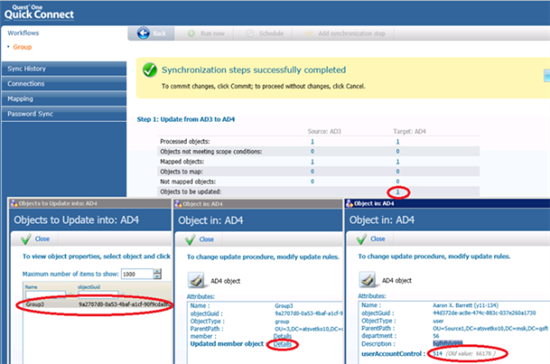Viewport: 550px width, 364px height.
Task: Click the Run now green play icon
Action: [x=191, y=34]
